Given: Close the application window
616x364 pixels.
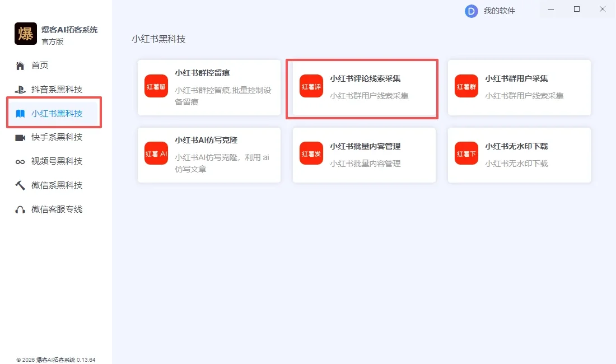Looking at the screenshot, I should click(602, 9).
